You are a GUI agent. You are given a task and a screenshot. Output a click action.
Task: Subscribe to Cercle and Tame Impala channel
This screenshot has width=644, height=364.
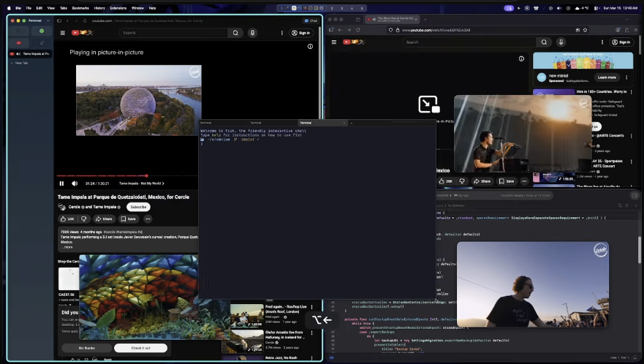click(x=138, y=207)
